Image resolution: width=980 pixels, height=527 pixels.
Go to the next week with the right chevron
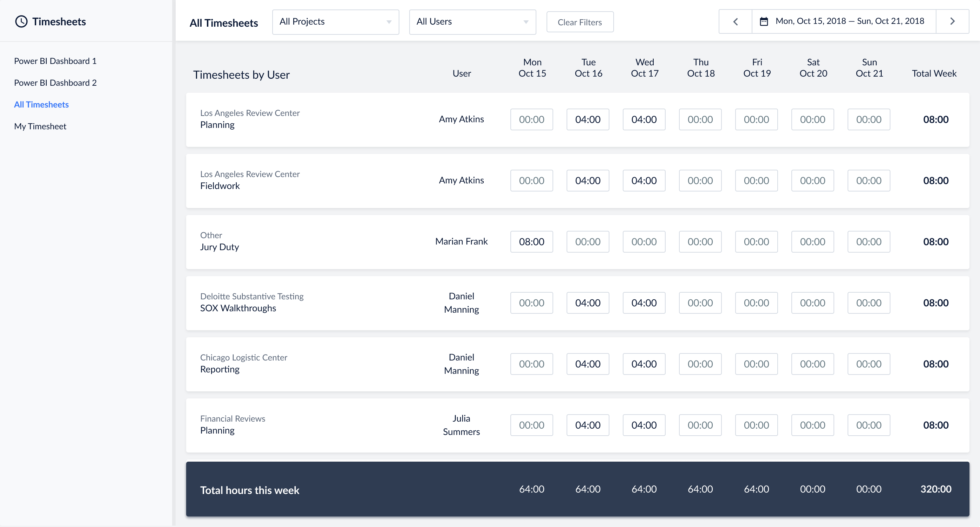(952, 21)
